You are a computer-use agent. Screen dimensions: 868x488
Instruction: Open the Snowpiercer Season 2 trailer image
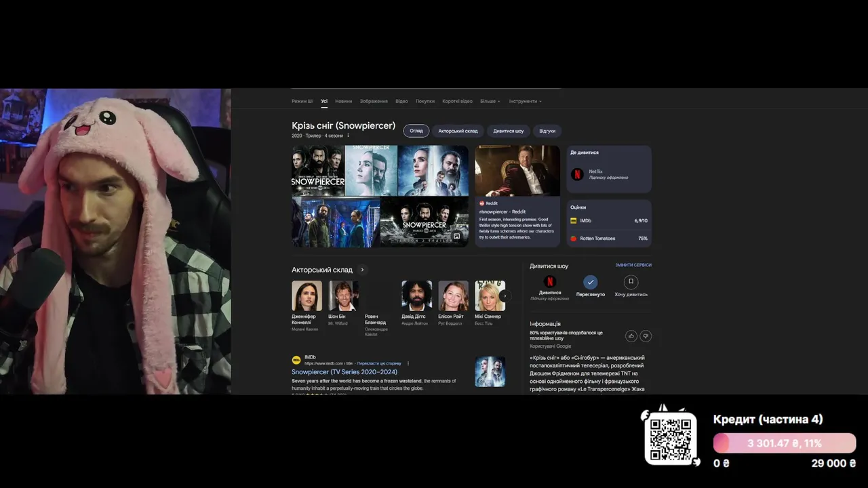click(x=424, y=222)
